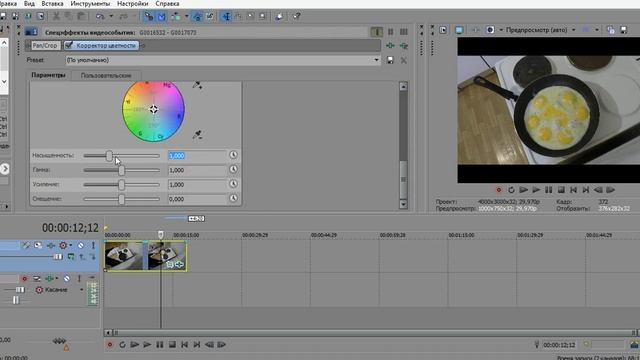This screenshot has height=360, width=640.
Task: Select the second video clip thumbnail
Action: coord(167,256)
